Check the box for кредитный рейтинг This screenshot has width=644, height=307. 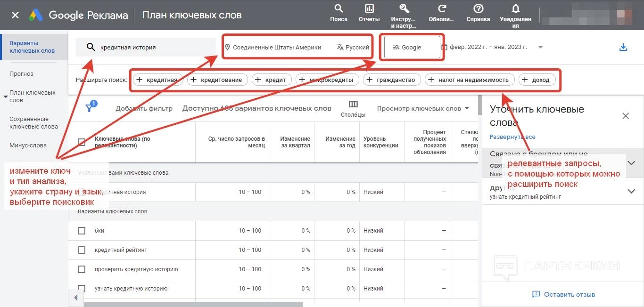pos(82,250)
